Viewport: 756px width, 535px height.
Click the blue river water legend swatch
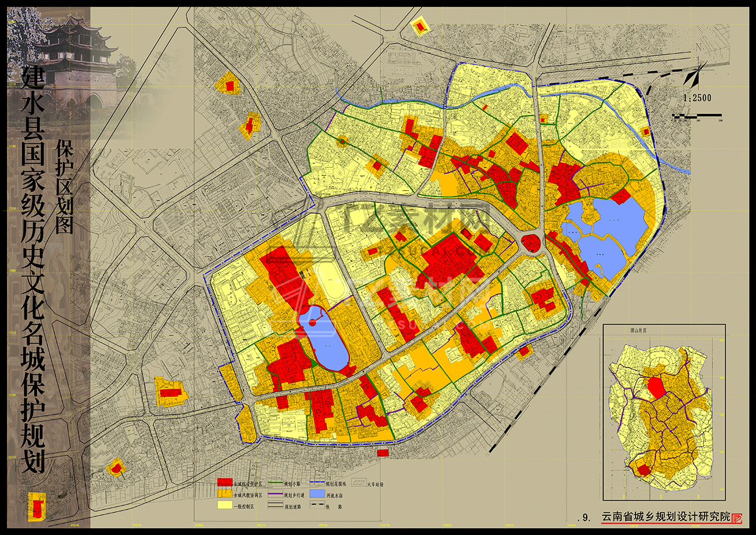(x=316, y=494)
